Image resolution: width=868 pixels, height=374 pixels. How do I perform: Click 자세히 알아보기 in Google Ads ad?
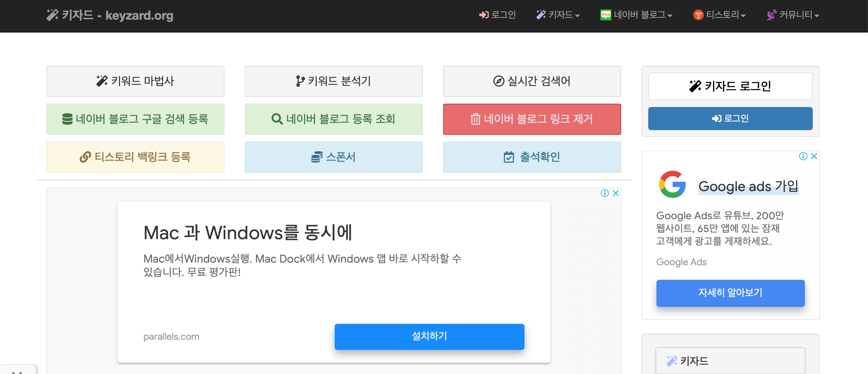[x=730, y=293]
